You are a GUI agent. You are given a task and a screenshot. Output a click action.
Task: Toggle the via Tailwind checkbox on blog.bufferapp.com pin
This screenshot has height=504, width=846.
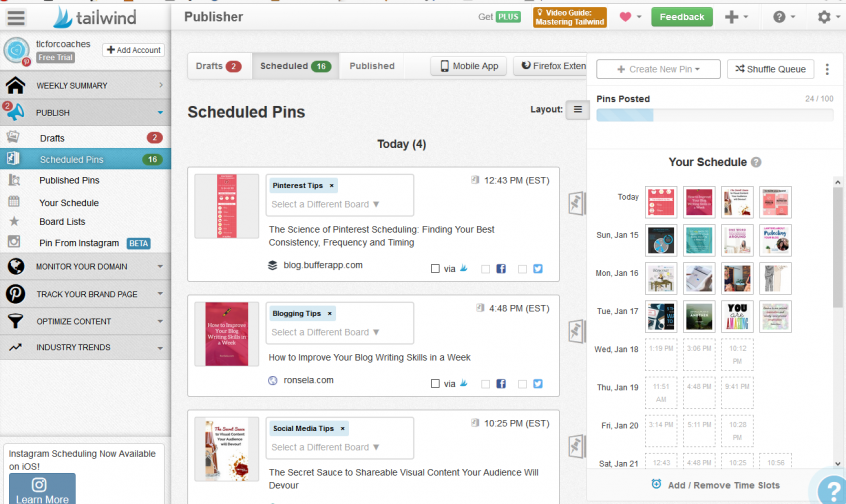click(x=435, y=269)
